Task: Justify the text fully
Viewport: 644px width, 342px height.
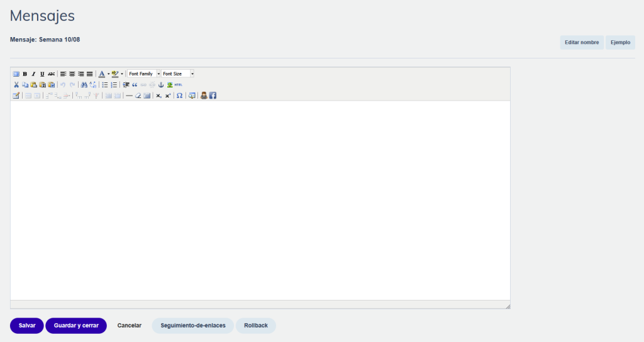Action: 89,74
